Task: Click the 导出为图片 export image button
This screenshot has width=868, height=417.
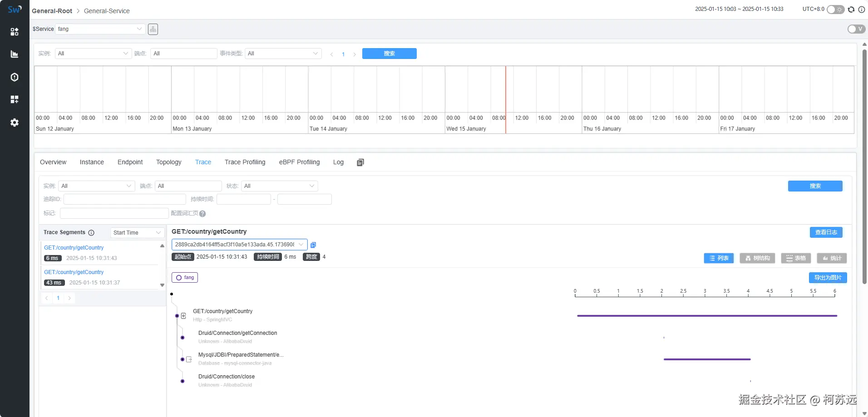Action: [x=828, y=278]
